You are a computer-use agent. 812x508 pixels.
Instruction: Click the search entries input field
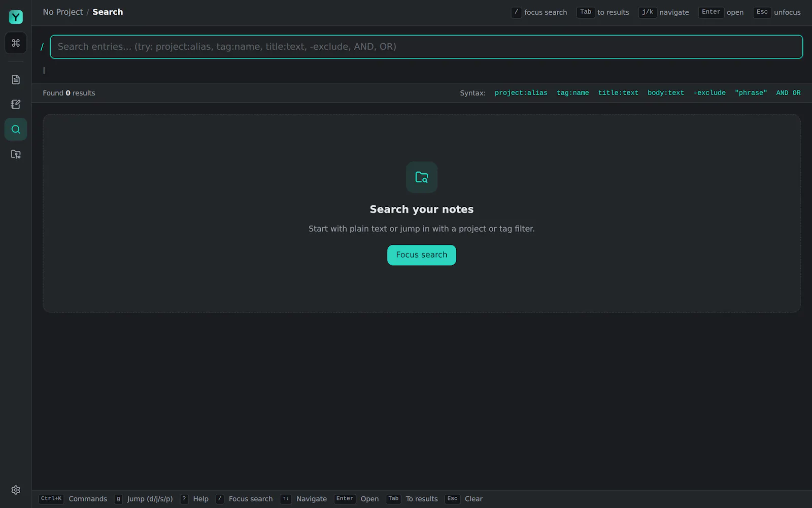[x=426, y=47]
